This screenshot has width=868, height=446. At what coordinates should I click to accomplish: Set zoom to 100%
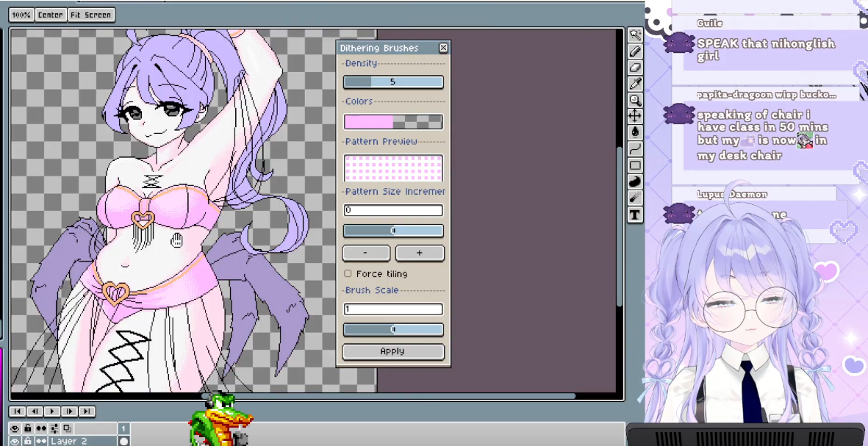(x=21, y=15)
